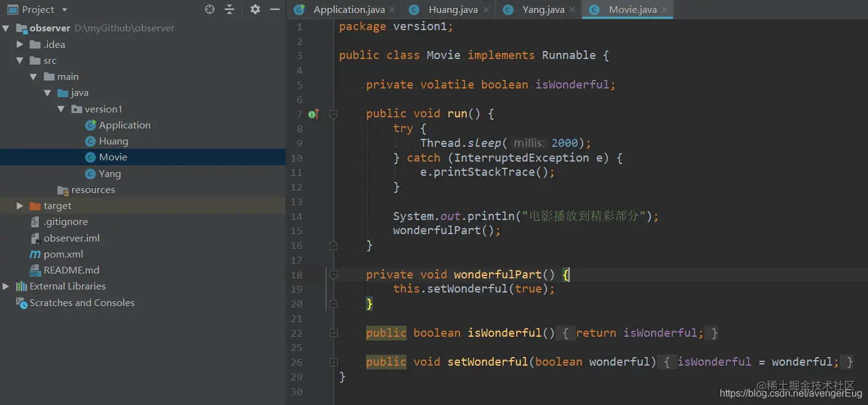
Task: Click 'package version1;' on line 1
Action: [x=396, y=26]
